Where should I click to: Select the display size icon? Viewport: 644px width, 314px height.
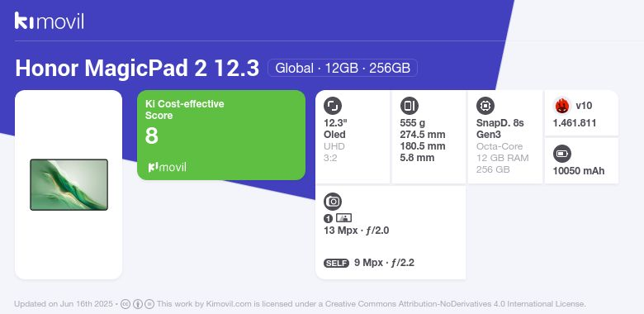(x=333, y=106)
